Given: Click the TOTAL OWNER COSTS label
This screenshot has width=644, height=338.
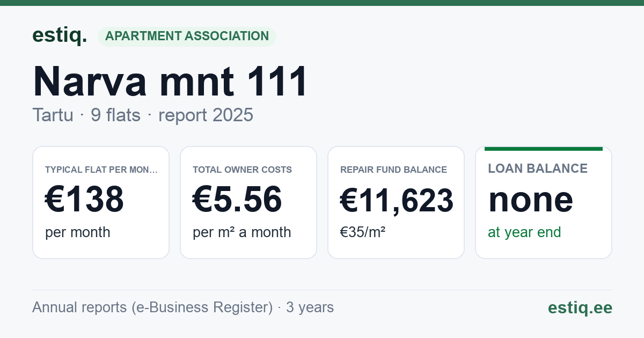Looking at the screenshot, I should (243, 170).
